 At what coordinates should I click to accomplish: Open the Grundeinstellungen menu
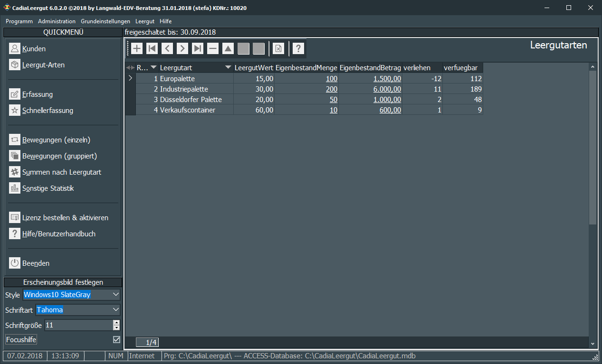tap(105, 21)
